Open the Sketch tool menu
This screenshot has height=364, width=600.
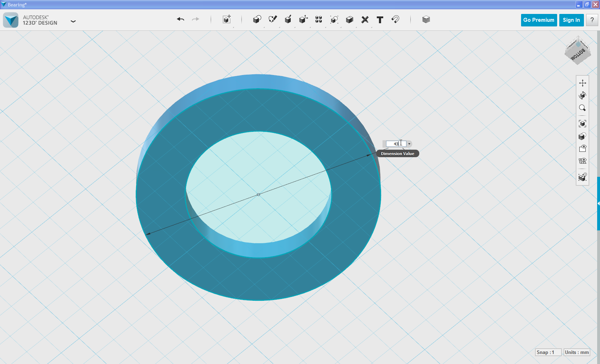[x=272, y=19]
